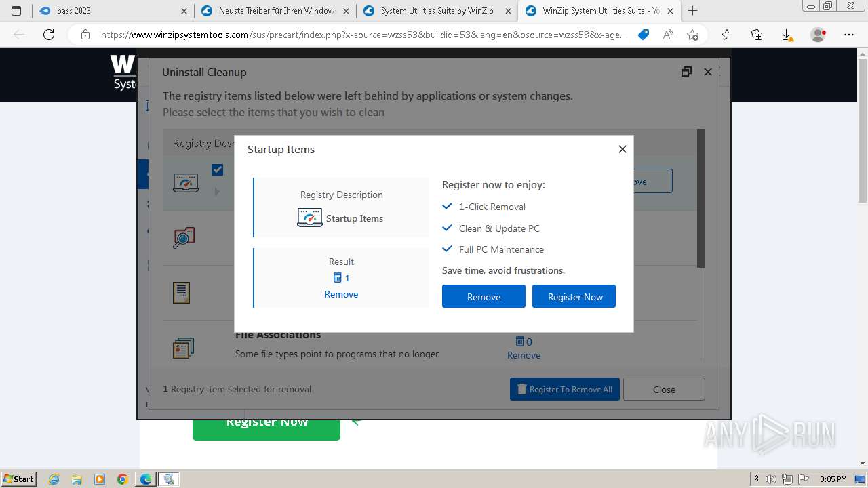Click the Register Now button in dialog
This screenshot has height=488, width=868.
(574, 297)
